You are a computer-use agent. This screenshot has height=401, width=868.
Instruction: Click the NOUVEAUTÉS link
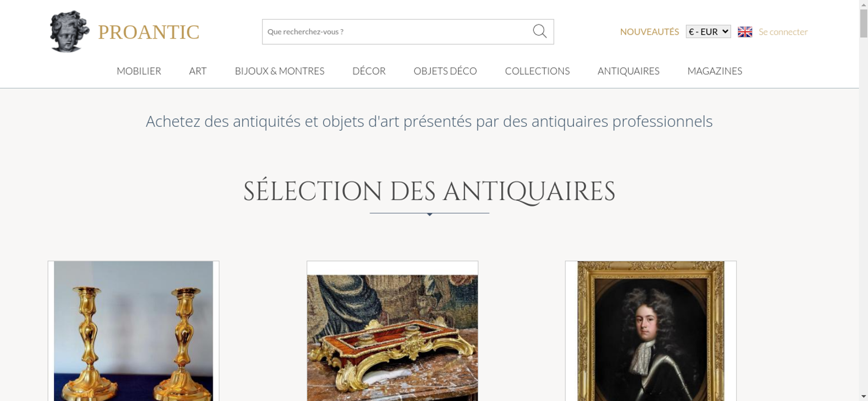click(649, 32)
